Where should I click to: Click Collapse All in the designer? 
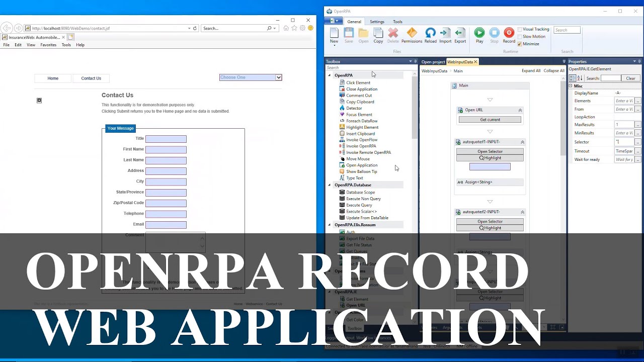click(x=554, y=71)
